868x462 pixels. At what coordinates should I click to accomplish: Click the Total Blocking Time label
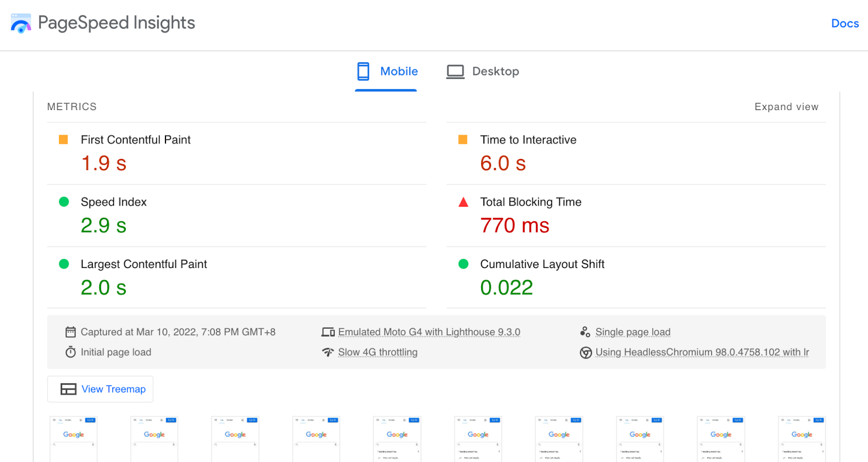[531, 202]
